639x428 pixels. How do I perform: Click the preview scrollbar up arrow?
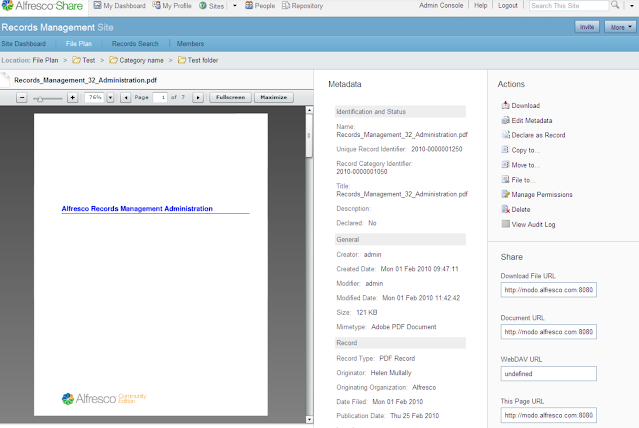pos(309,110)
